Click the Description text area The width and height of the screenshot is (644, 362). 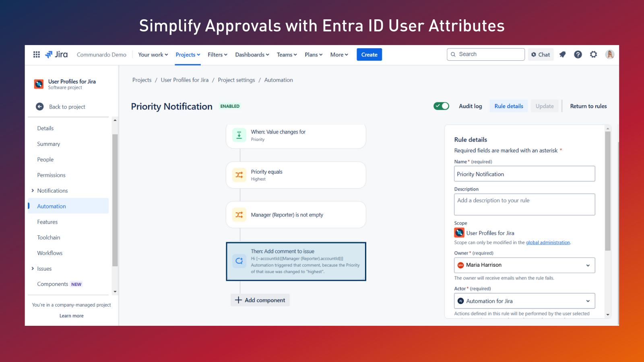tap(524, 204)
